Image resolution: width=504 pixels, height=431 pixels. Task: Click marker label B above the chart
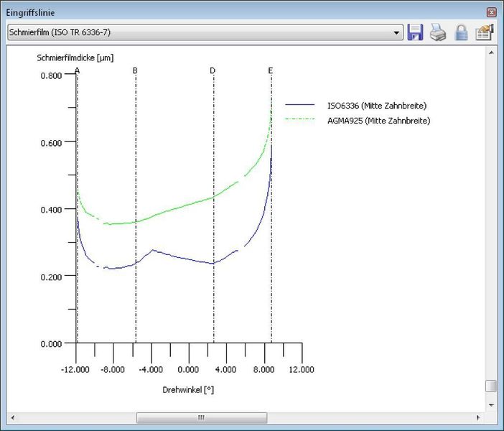[135, 70]
